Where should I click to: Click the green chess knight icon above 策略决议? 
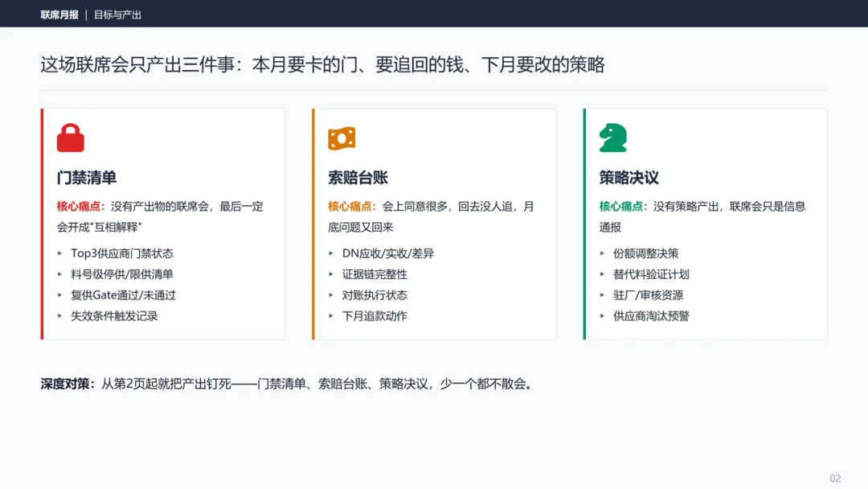point(612,138)
